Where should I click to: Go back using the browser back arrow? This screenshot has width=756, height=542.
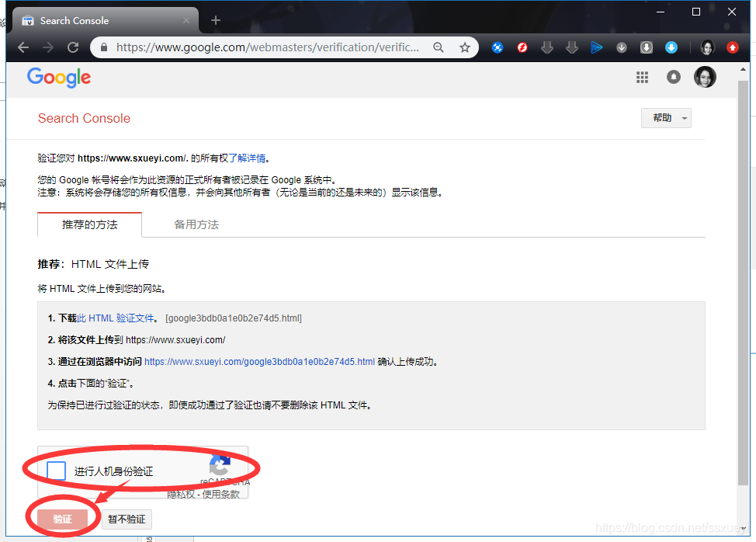tap(23, 47)
